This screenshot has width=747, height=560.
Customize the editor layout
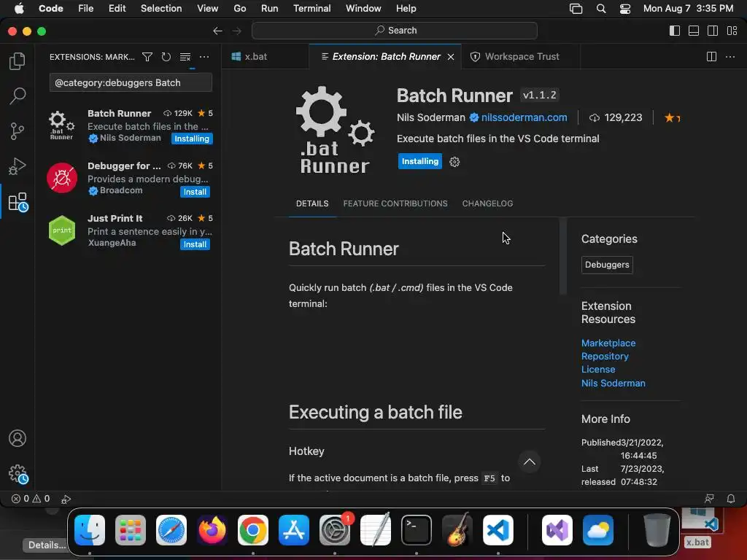tap(732, 31)
